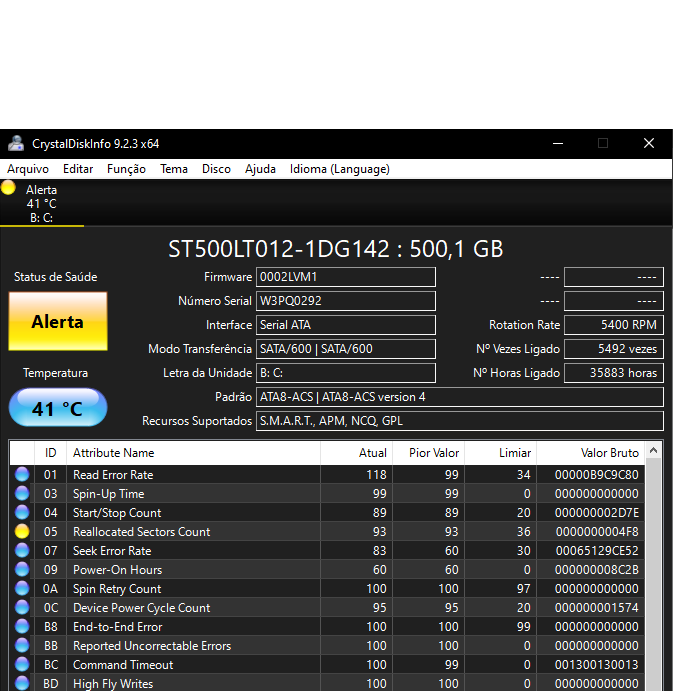Click the Modo Transferência field SATA/600

[346, 349]
